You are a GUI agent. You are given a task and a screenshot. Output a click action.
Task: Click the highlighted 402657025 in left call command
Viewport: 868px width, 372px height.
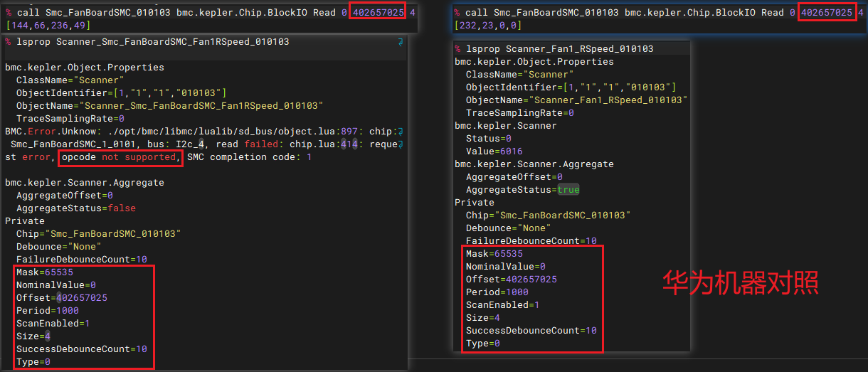click(x=377, y=13)
